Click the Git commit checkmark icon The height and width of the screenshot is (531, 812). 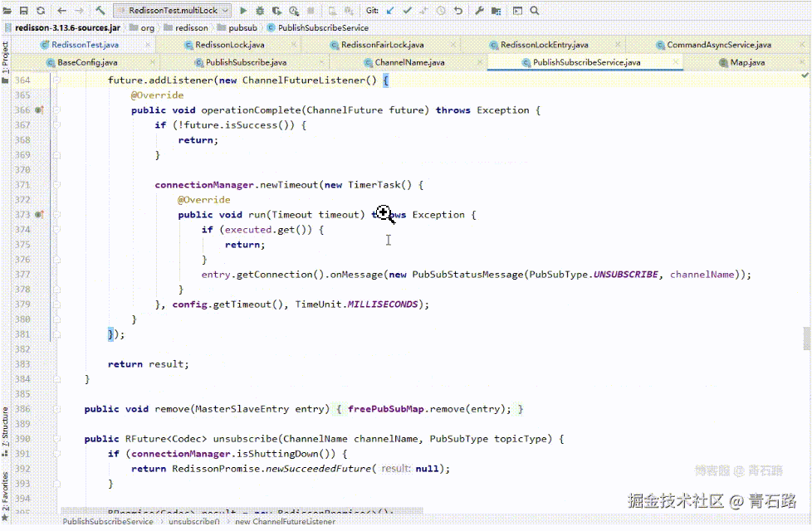[407, 10]
